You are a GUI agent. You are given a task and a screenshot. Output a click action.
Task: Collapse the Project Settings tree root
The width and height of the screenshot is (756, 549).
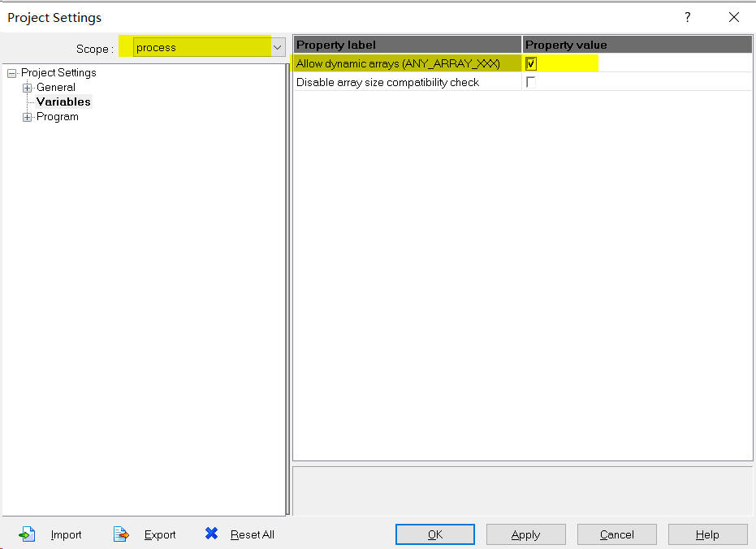click(x=12, y=73)
